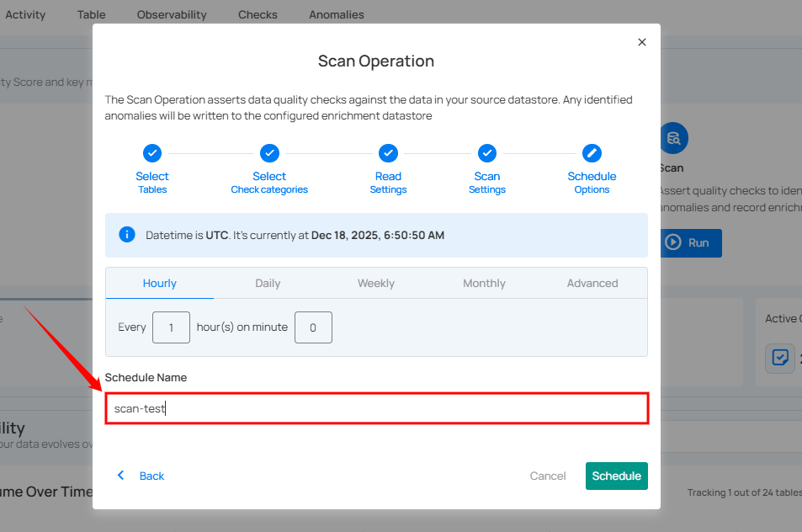Click the on-minute input field
802x532 pixels.
313,327
